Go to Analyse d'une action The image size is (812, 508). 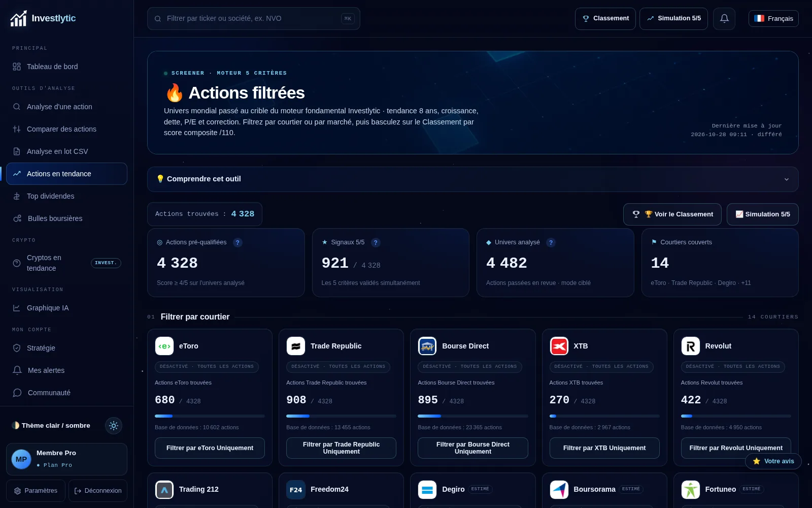[66, 107]
